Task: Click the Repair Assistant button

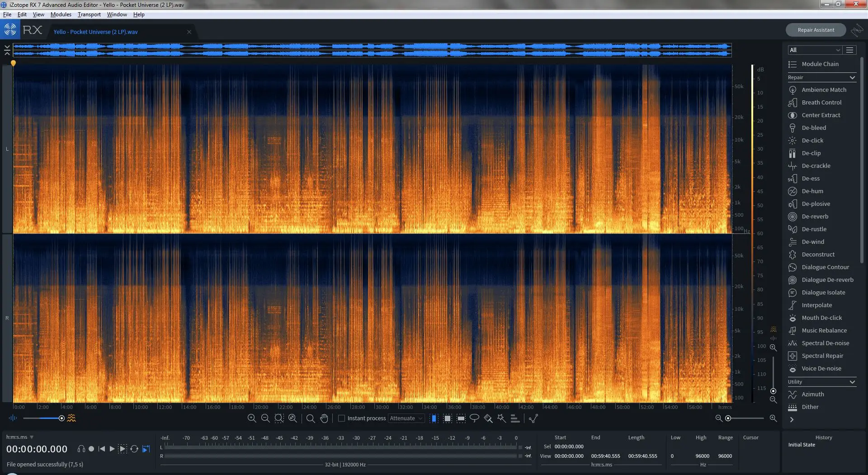Action: [x=816, y=30]
